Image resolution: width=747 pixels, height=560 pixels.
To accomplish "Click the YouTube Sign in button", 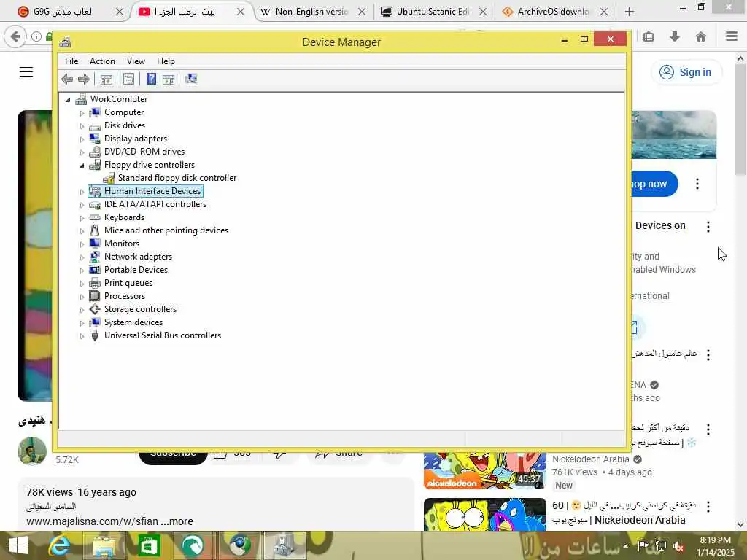I will pos(686,72).
